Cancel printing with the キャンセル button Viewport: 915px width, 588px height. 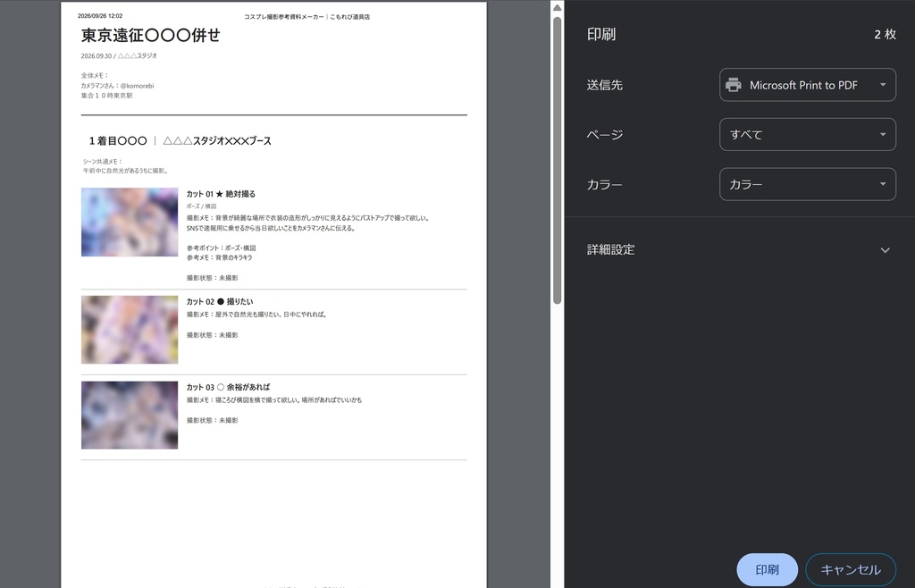click(x=851, y=569)
